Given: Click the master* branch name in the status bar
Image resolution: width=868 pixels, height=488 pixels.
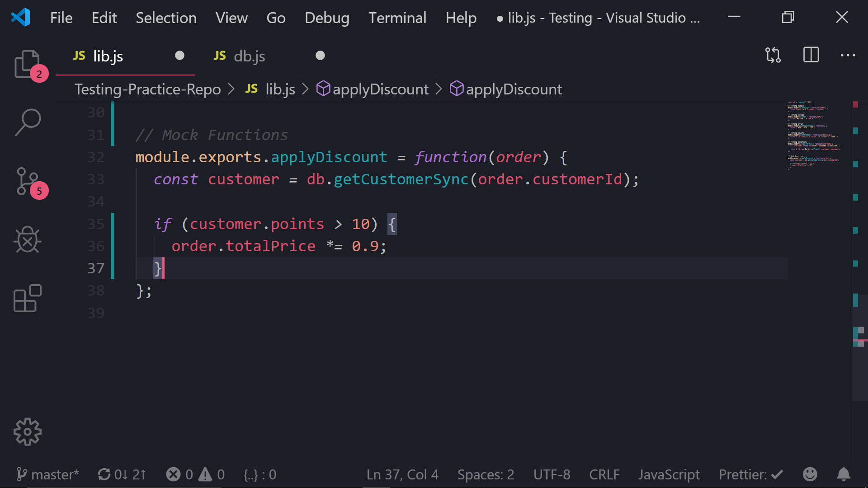Looking at the screenshot, I should (54, 474).
